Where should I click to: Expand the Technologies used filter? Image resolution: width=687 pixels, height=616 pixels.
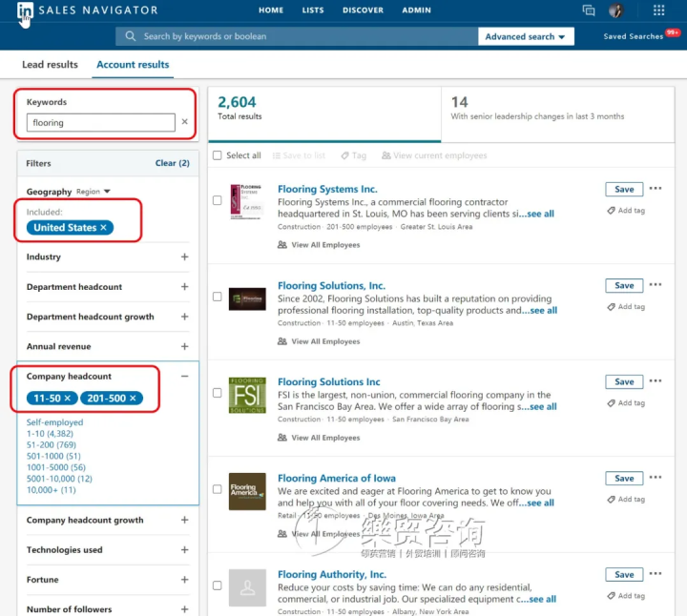pyautogui.click(x=184, y=549)
